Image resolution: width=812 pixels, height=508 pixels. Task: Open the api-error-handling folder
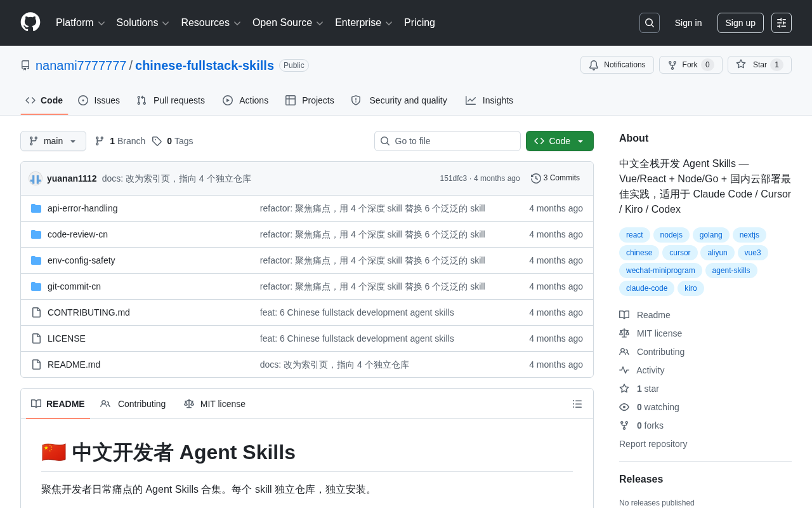click(82, 208)
